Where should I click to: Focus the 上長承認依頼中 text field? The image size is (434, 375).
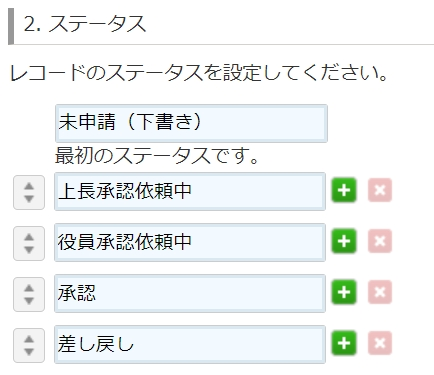click(190, 191)
